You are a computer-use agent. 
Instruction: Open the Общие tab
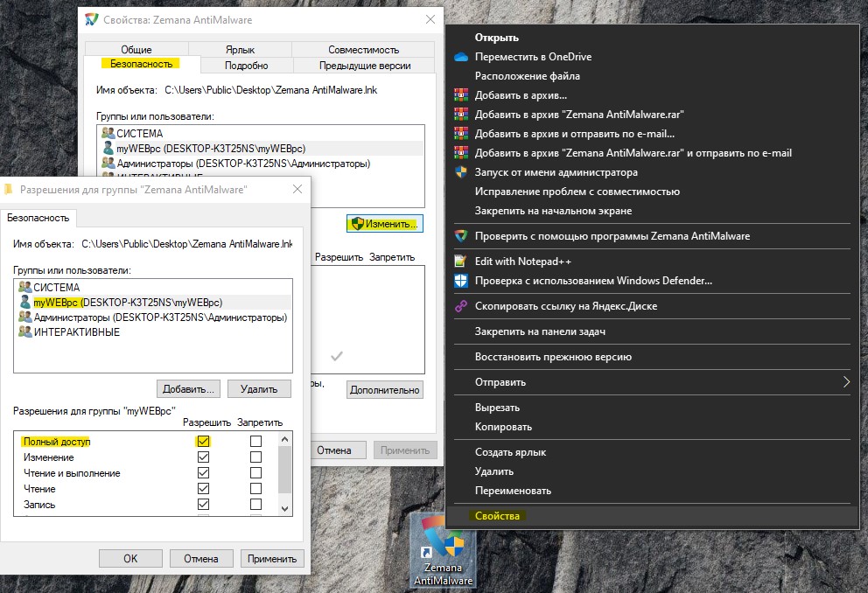(136, 50)
